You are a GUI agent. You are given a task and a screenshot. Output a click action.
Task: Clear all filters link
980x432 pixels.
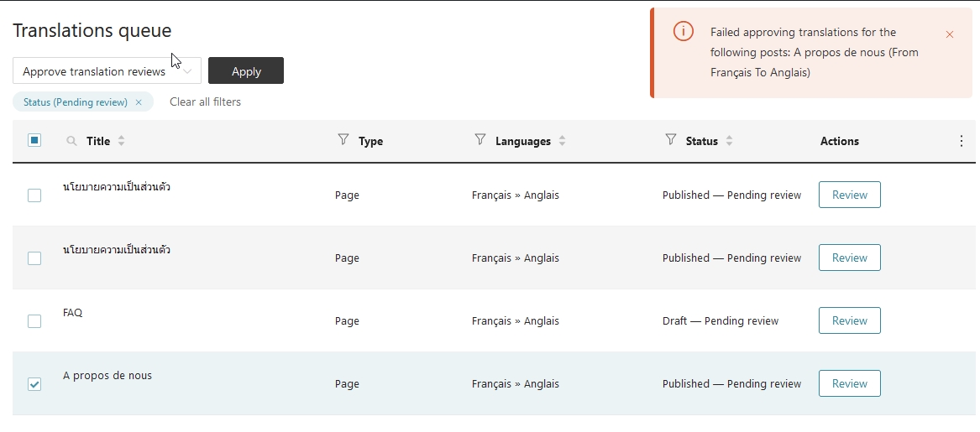[x=205, y=101]
